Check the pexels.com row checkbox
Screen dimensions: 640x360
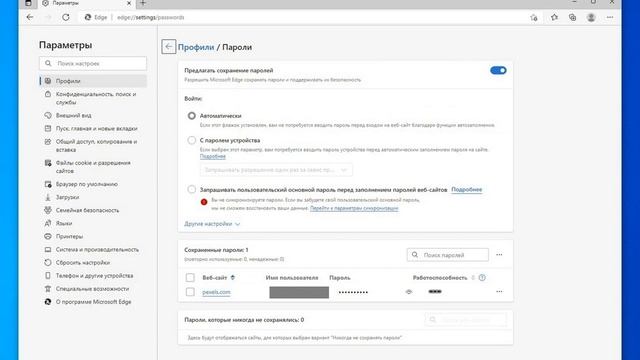pyautogui.click(x=190, y=292)
